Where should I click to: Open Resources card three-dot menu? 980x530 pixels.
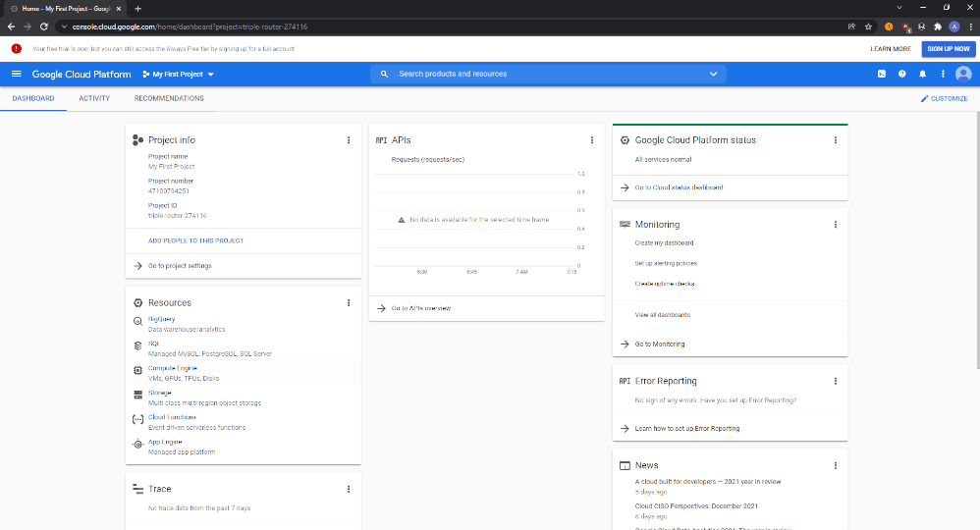[x=349, y=302]
